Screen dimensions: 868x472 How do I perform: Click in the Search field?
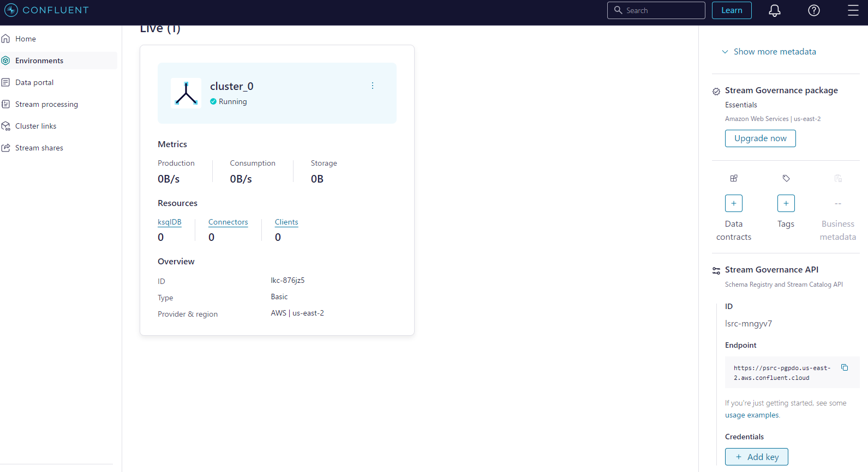[x=656, y=10]
